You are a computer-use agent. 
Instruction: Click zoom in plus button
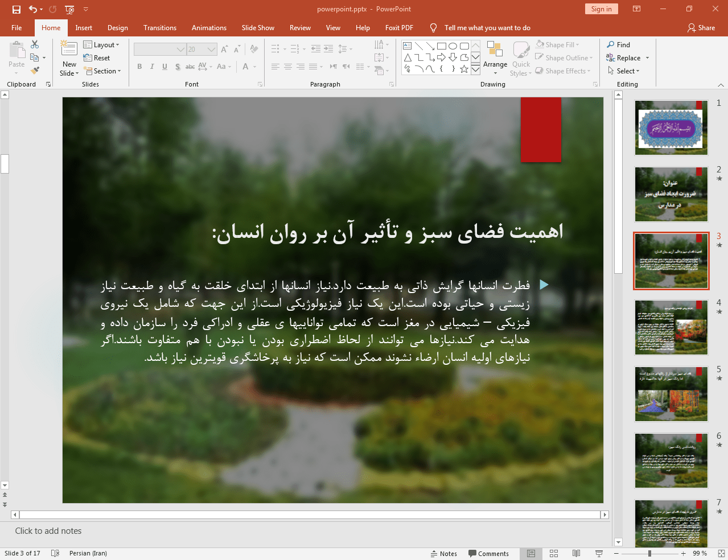(683, 553)
